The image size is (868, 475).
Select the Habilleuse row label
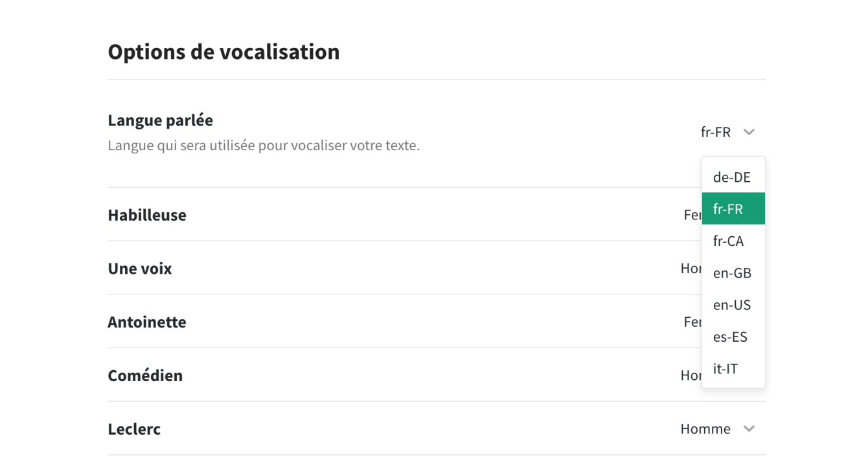coord(147,215)
